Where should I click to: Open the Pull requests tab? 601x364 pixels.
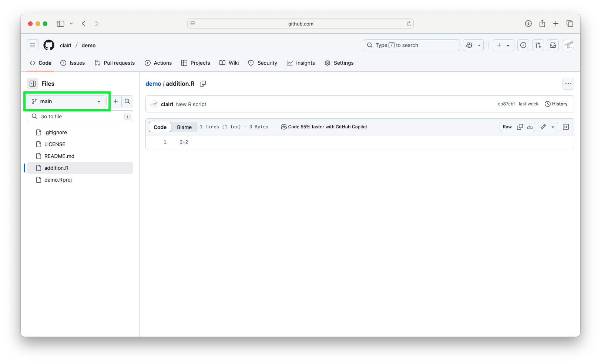(x=115, y=63)
